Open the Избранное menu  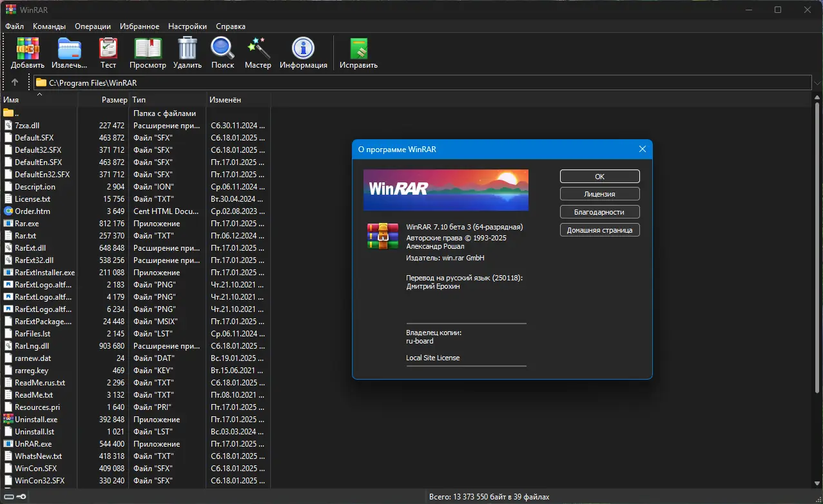[139, 26]
